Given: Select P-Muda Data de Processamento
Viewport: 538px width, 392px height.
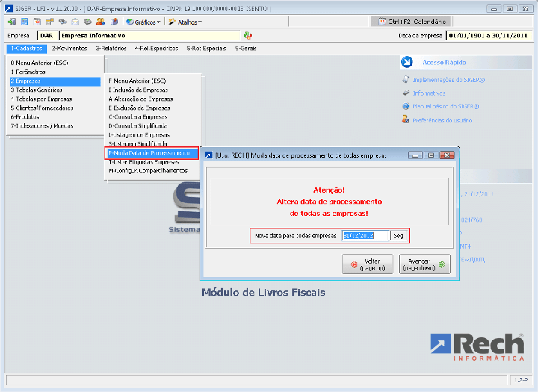Looking at the screenshot, I should pos(151,153).
